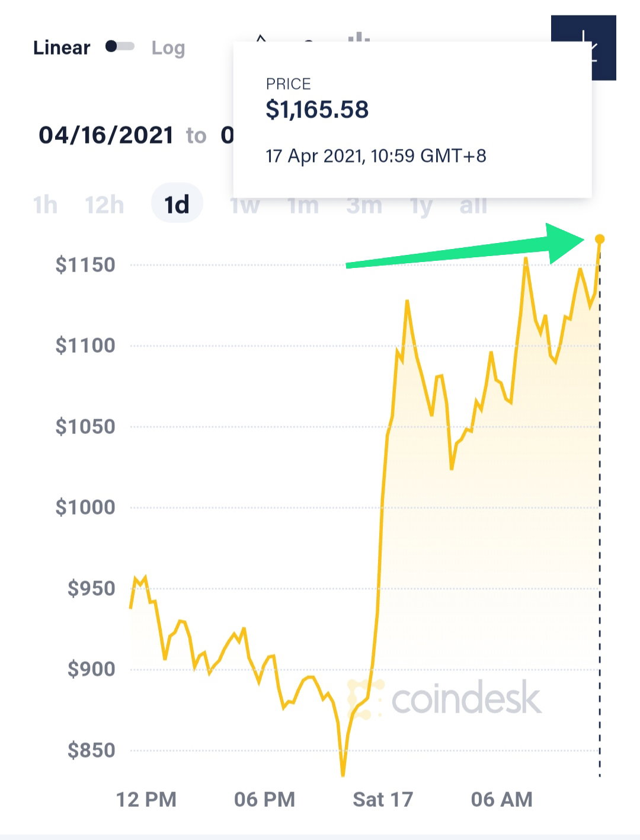640x840 pixels.
Task: Click the yellow price point marker
Action: tap(600, 239)
